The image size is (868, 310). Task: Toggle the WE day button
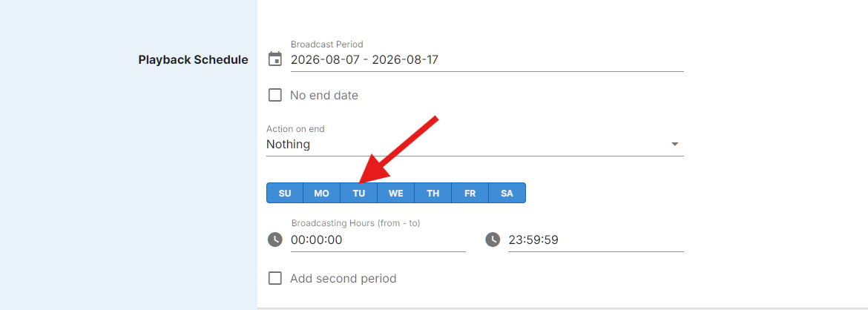click(x=396, y=194)
